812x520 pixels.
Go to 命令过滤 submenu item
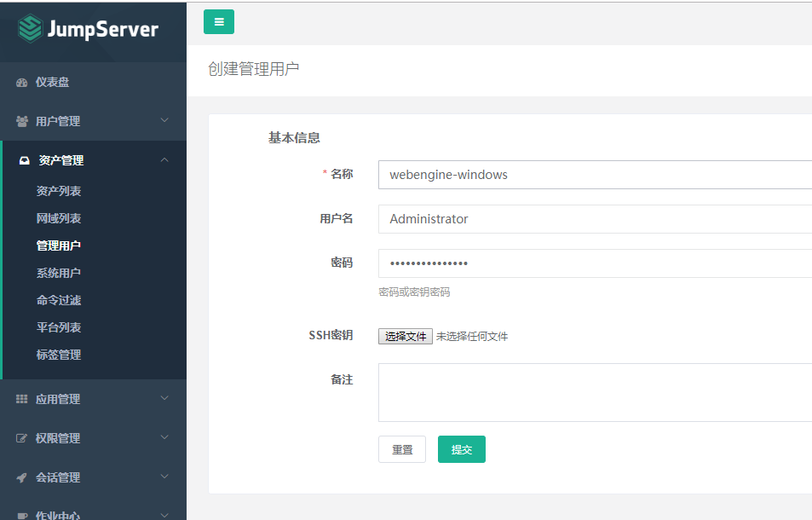(x=59, y=300)
